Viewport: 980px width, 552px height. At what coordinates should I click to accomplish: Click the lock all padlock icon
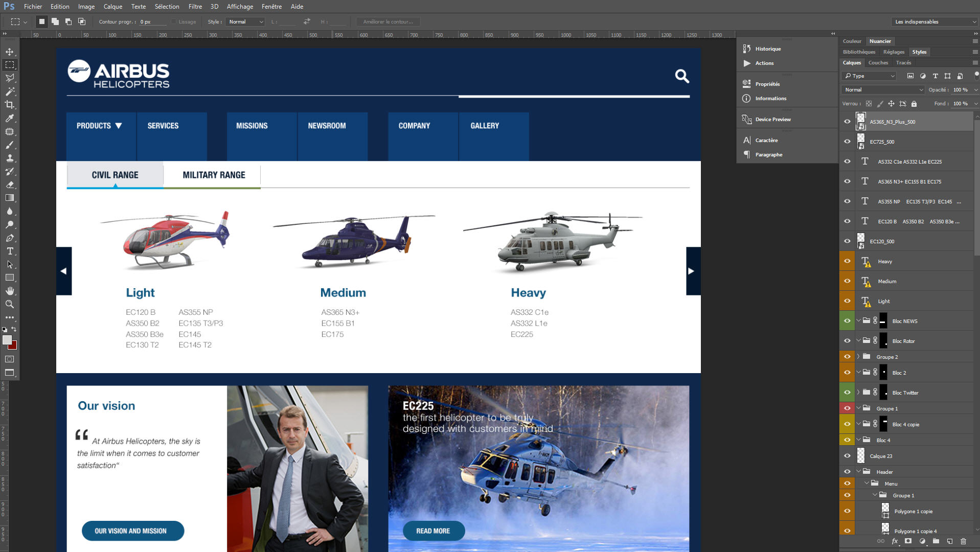tap(914, 104)
